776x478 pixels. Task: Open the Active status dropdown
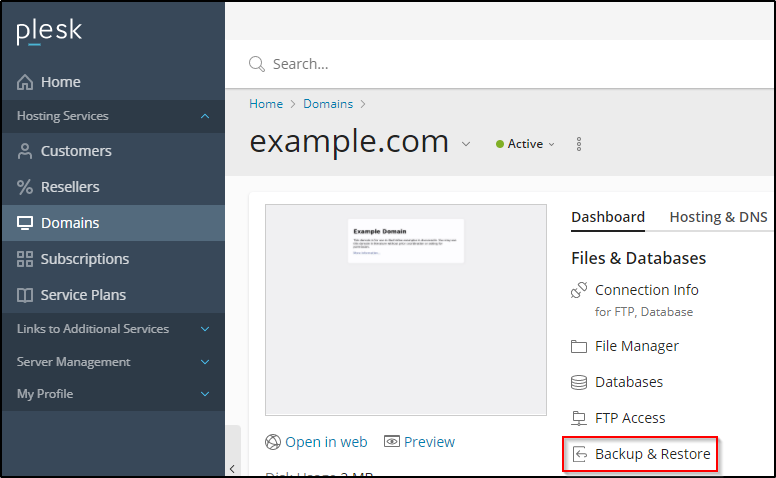point(526,144)
